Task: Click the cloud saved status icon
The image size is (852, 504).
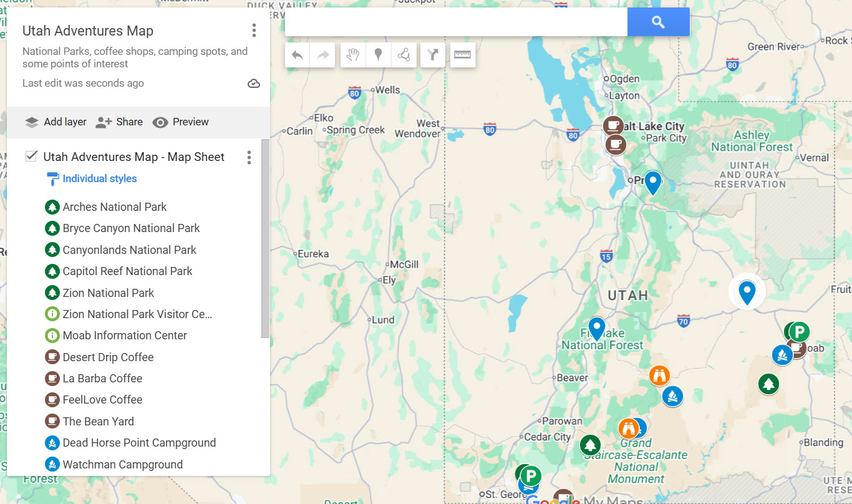Action: [x=254, y=84]
